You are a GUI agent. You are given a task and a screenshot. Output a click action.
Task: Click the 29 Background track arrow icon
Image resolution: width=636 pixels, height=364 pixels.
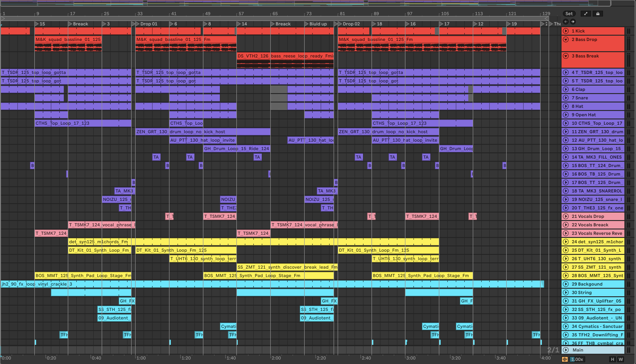[566, 284]
